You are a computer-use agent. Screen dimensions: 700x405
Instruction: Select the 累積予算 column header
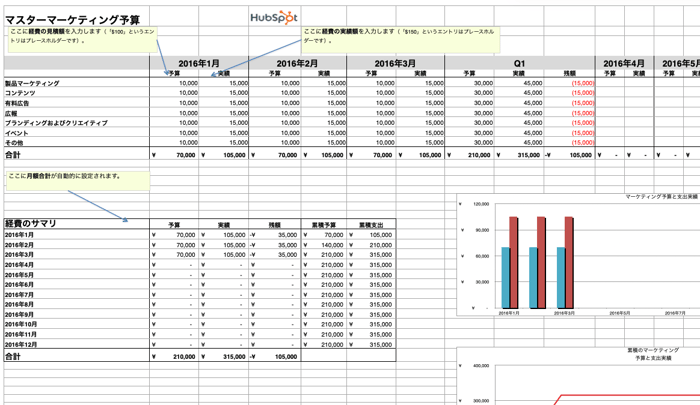point(323,225)
